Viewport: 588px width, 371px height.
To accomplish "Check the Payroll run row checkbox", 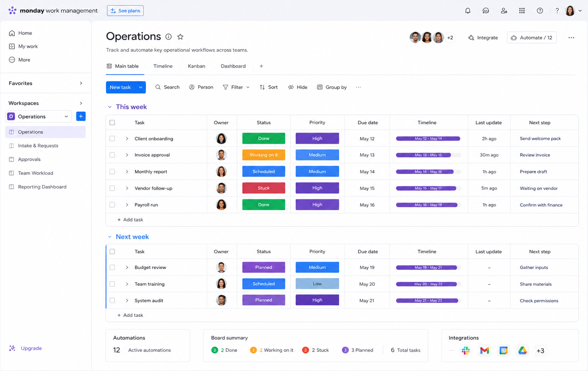I will [112, 205].
